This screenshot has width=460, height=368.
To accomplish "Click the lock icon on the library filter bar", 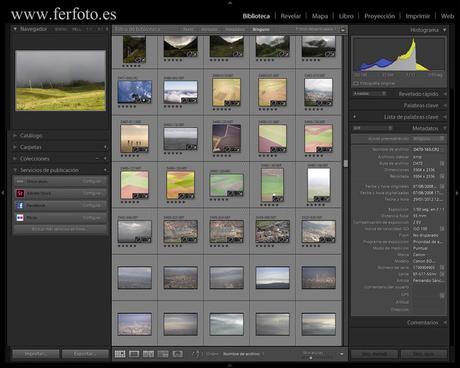I will [x=343, y=30].
